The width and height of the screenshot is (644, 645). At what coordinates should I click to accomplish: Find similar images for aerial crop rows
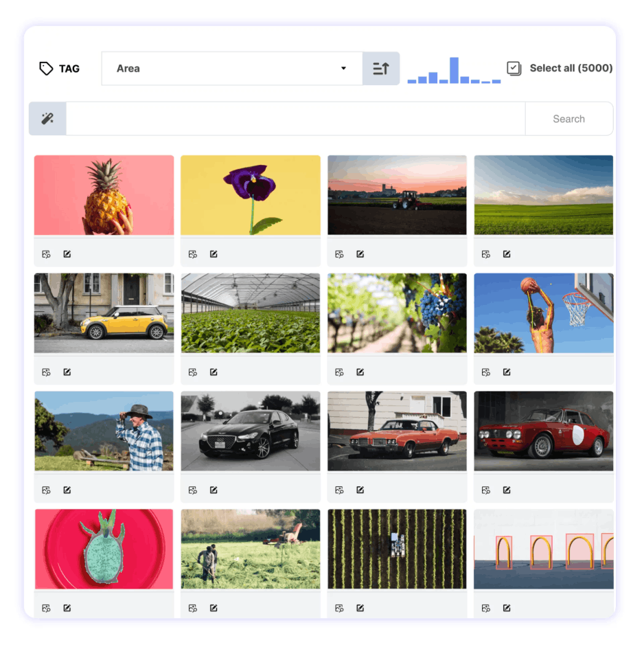(x=339, y=608)
